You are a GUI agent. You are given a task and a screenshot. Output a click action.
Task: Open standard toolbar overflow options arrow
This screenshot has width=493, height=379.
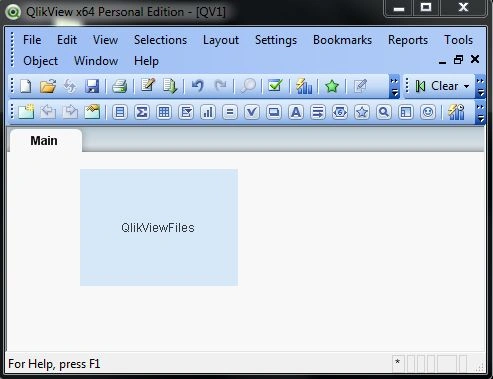point(394,87)
